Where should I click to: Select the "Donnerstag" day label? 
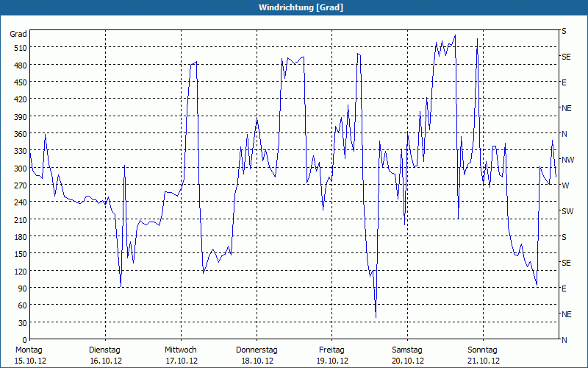point(257,350)
